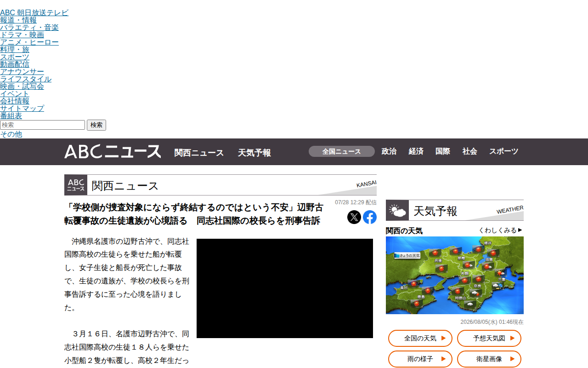Open くわしくみる weather details link
This screenshot has width=588, height=368.
(x=500, y=230)
